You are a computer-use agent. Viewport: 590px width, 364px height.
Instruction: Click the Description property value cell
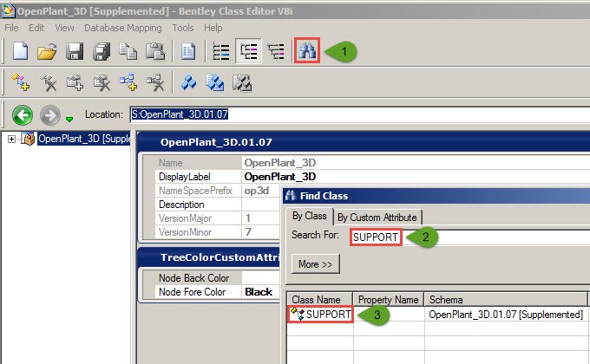click(261, 205)
